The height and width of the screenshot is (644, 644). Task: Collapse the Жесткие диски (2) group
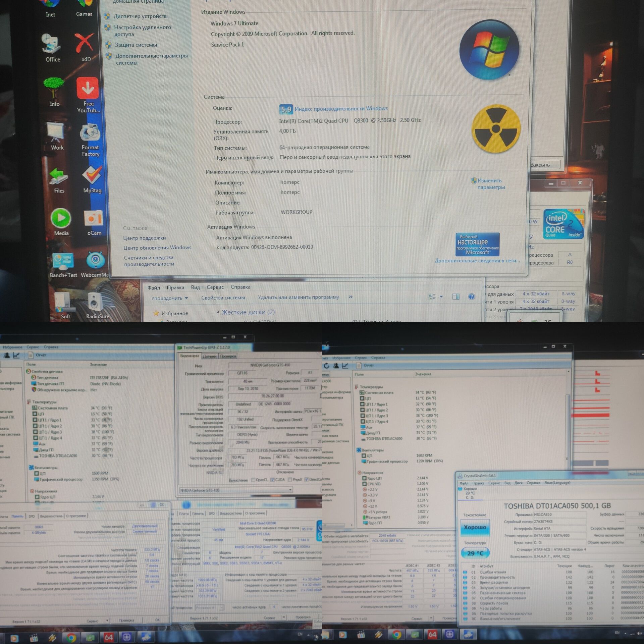pos(217,312)
